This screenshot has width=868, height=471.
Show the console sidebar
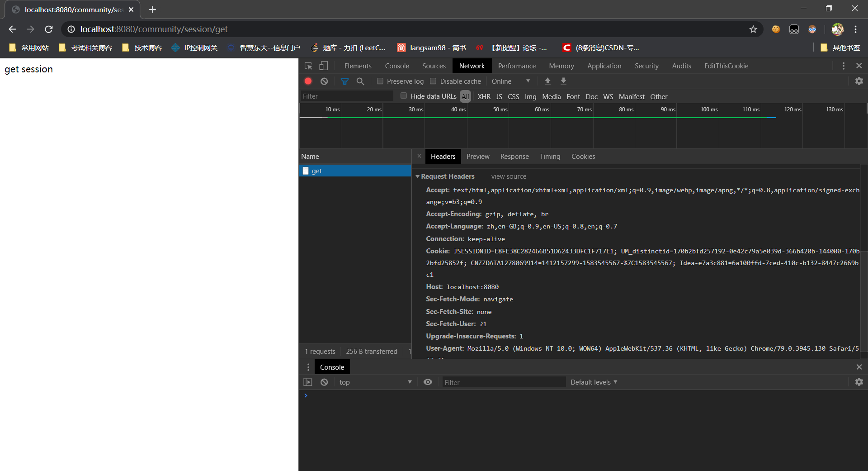coord(308,382)
